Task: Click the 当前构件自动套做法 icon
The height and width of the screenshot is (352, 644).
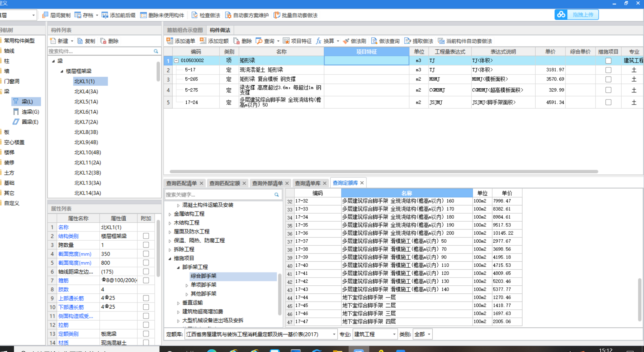Action: coord(441,41)
